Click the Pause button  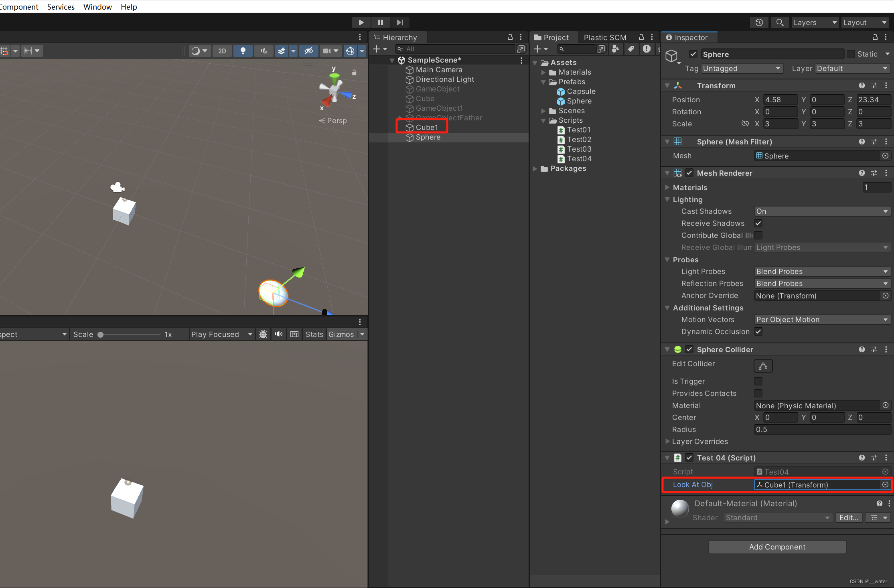[x=380, y=22]
